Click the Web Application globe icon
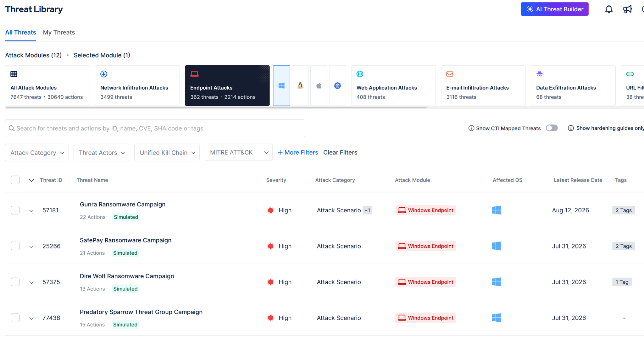Screen dimensions: 644x338 click(360, 74)
